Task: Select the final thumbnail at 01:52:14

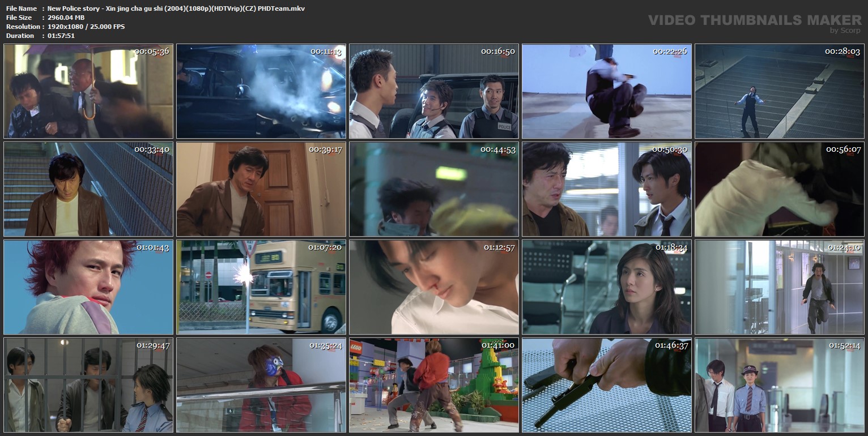Action: (780, 385)
